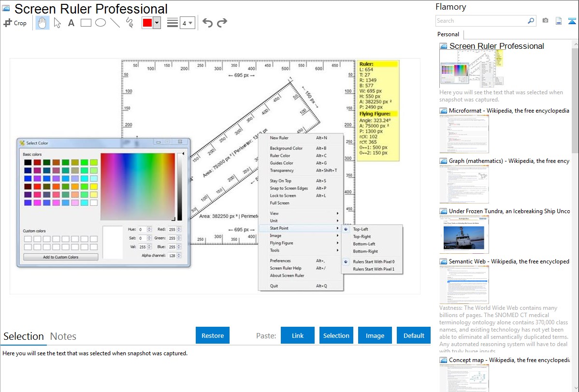Viewport: 579px width, 392px height.
Task: Select 'Under Frozen Tundra' snapshot title
Action: pos(509,211)
